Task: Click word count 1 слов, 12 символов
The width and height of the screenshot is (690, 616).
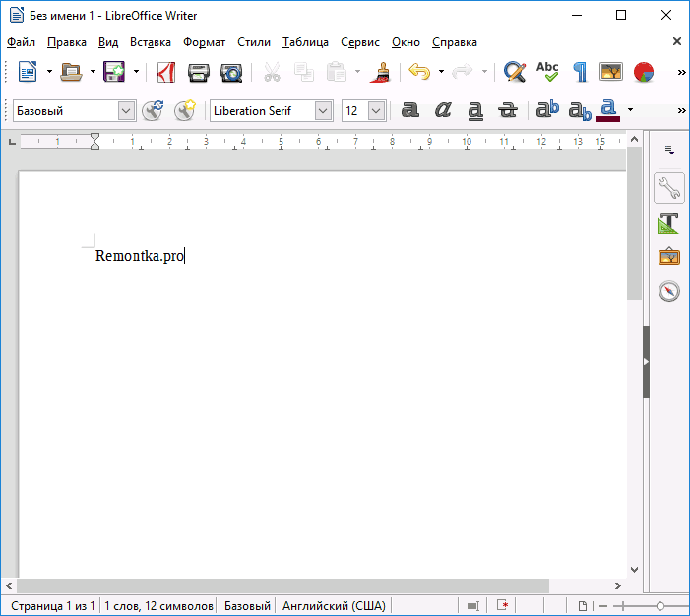Action: (158, 606)
